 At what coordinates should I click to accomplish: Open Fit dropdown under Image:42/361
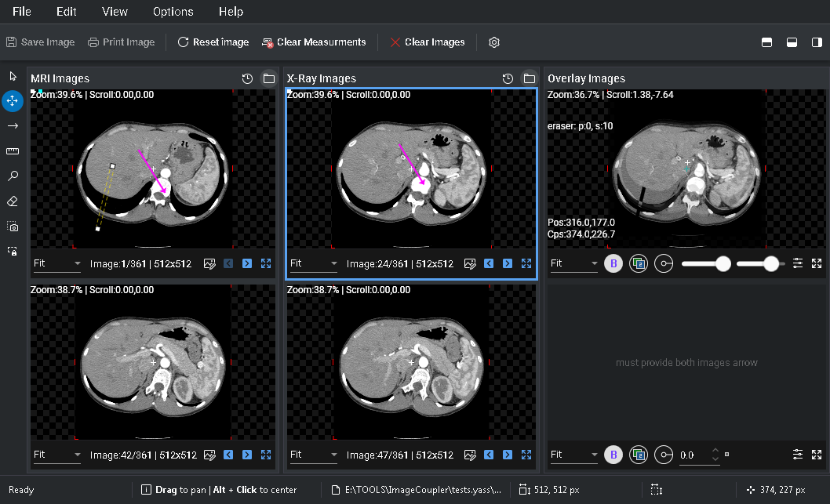[56, 455]
